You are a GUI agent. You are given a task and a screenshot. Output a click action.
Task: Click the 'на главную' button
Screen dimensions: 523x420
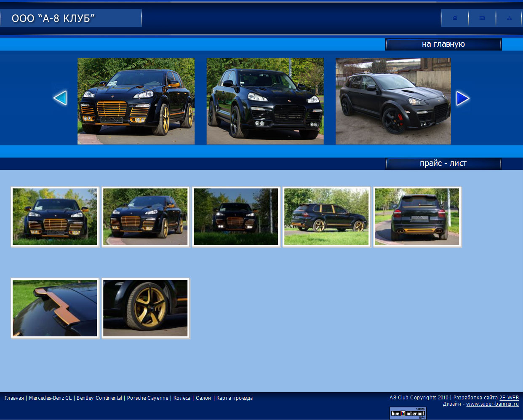tap(443, 44)
